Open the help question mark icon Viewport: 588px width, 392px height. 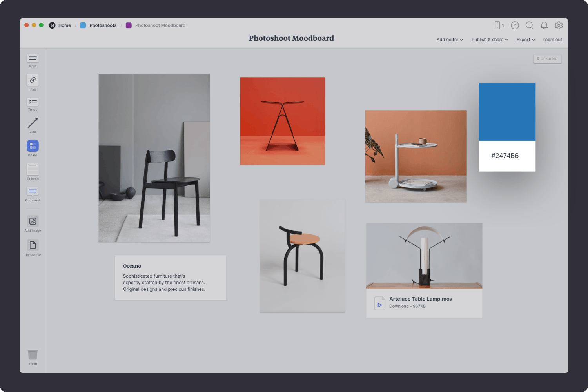tap(515, 25)
